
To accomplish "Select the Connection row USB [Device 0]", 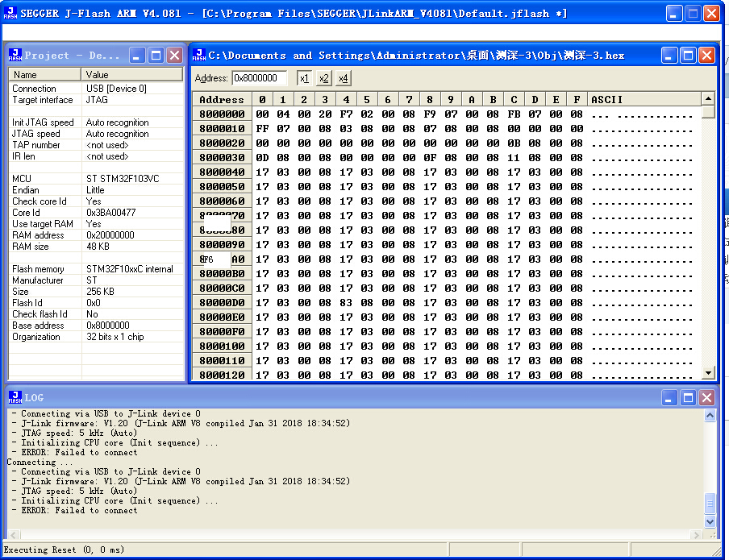I will 96,89.
